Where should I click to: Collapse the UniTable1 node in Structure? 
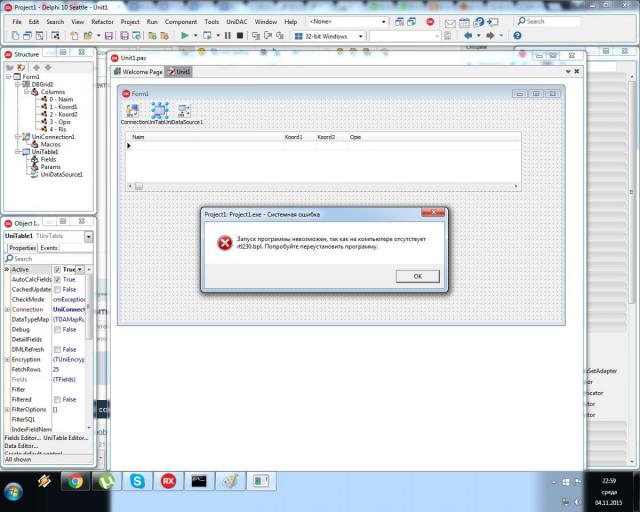point(17,152)
